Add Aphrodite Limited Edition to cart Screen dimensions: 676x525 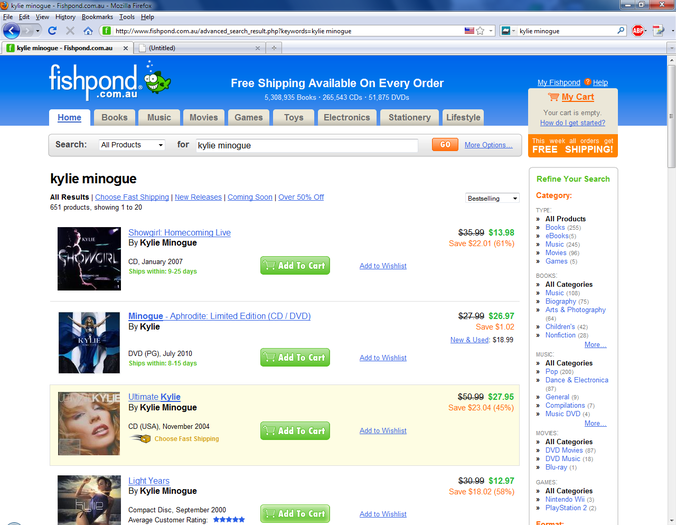point(295,357)
